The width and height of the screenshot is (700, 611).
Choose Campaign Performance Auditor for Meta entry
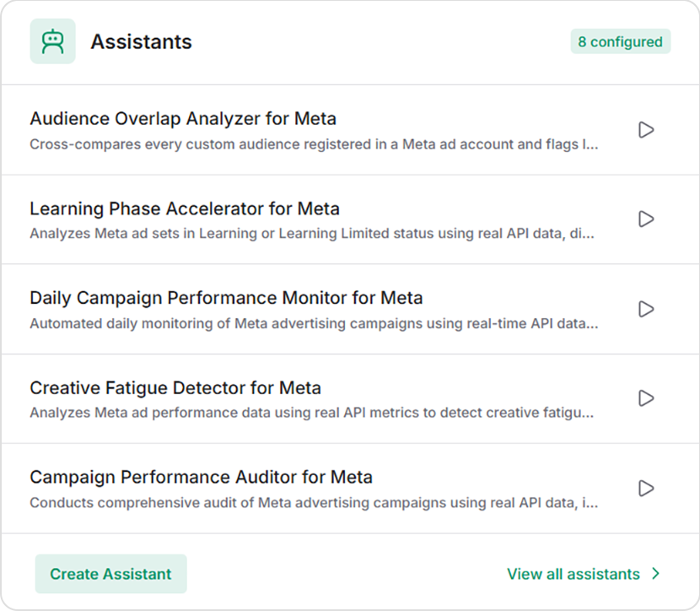pos(202,477)
